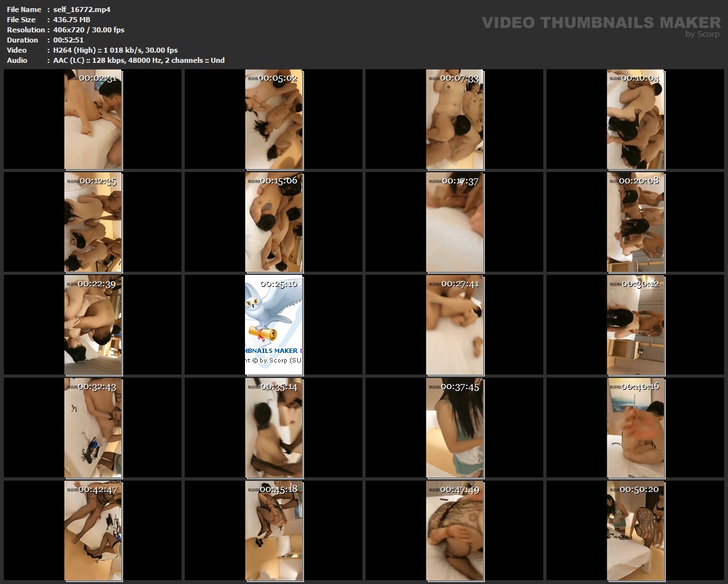The image size is (728, 584).
Task: Select the frame timestamped 00:20:08
Action: pyautogui.click(x=635, y=222)
